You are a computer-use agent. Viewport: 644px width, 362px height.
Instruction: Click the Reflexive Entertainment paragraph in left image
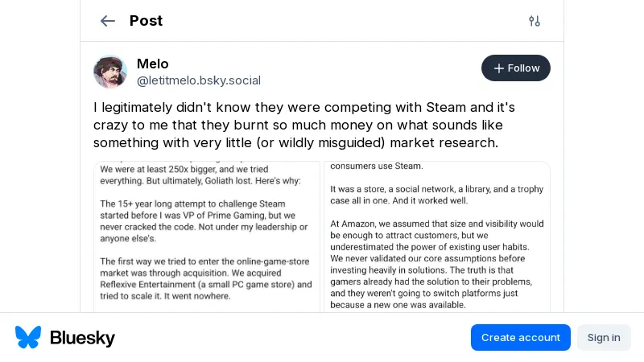205,278
